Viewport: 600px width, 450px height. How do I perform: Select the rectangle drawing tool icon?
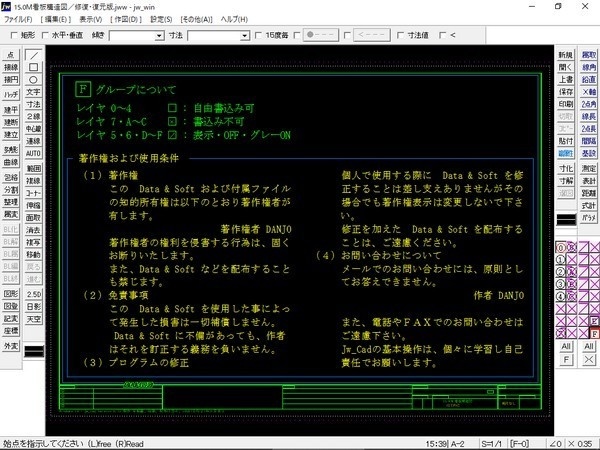click(33, 67)
